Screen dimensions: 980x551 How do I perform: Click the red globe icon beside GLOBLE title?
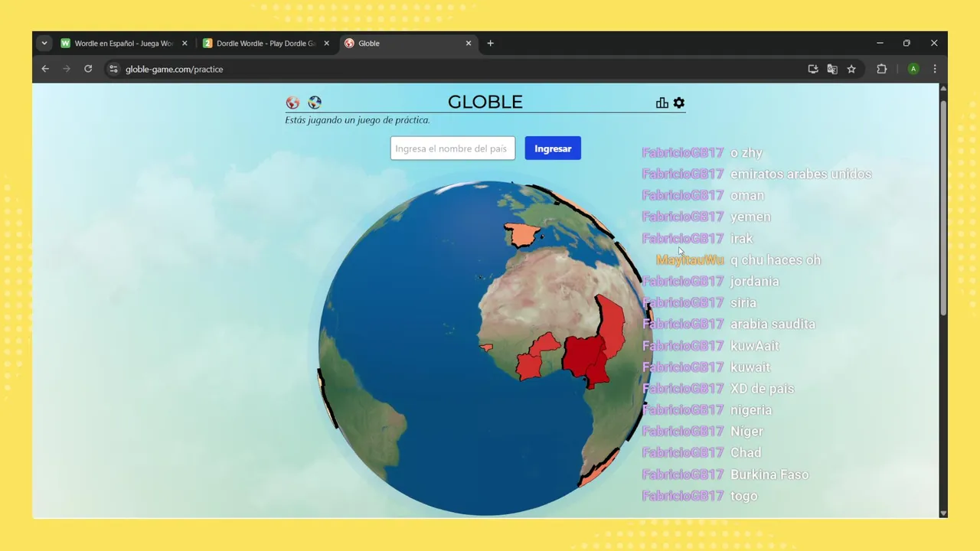292,103
